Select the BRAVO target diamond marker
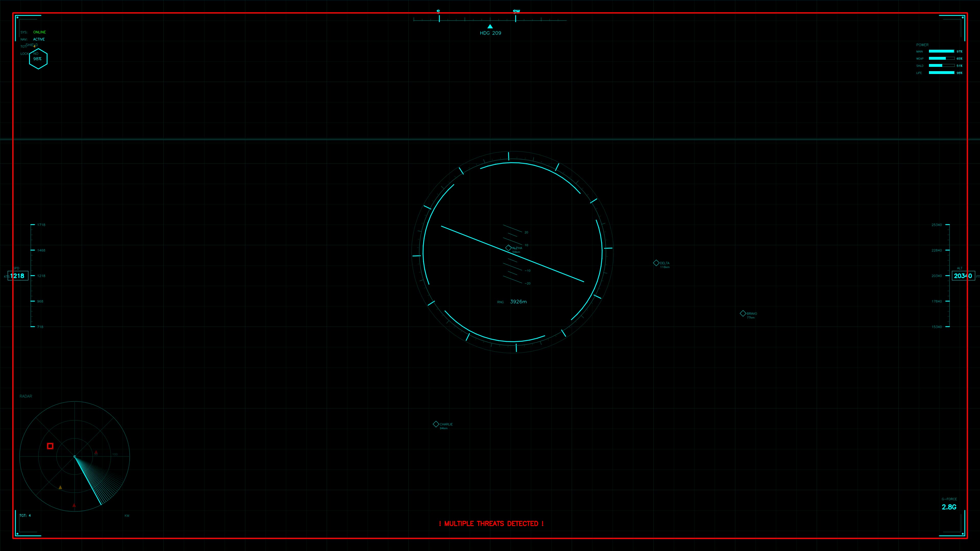The width and height of the screenshot is (980, 551). click(x=743, y=313)
